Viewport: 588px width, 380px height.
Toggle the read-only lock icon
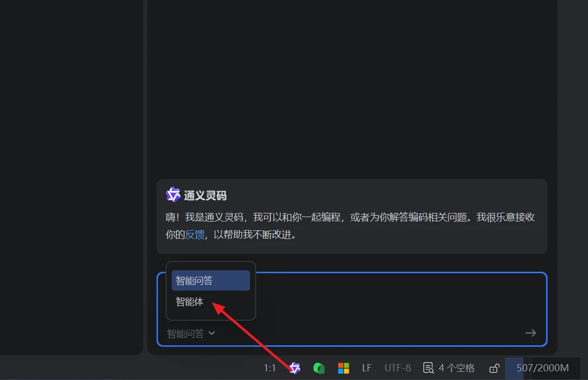(494, 368)
